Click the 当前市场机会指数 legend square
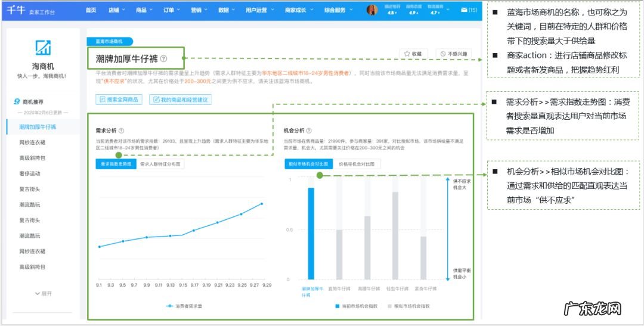The width and height of the screenshot is (644, 326). click(337, 306)
